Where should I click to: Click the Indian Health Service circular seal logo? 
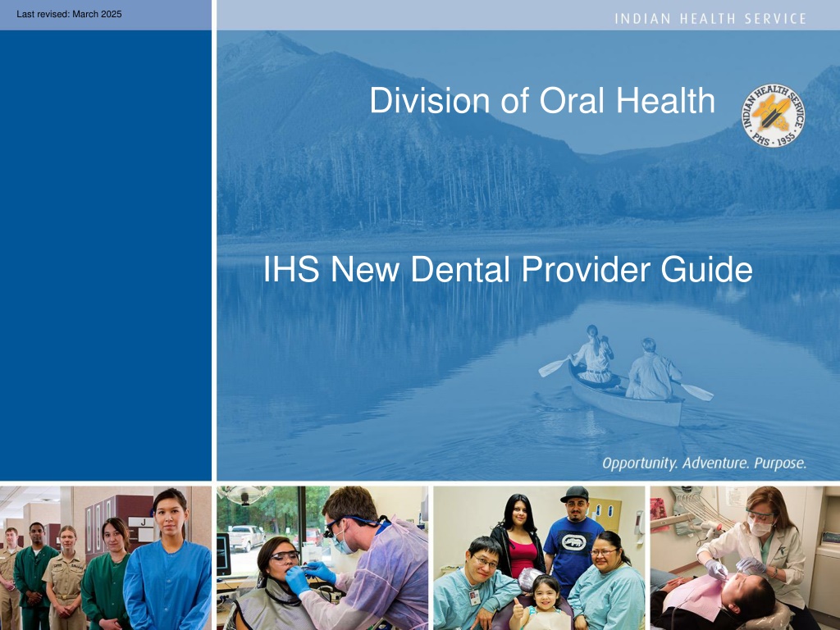click(773, 116)
